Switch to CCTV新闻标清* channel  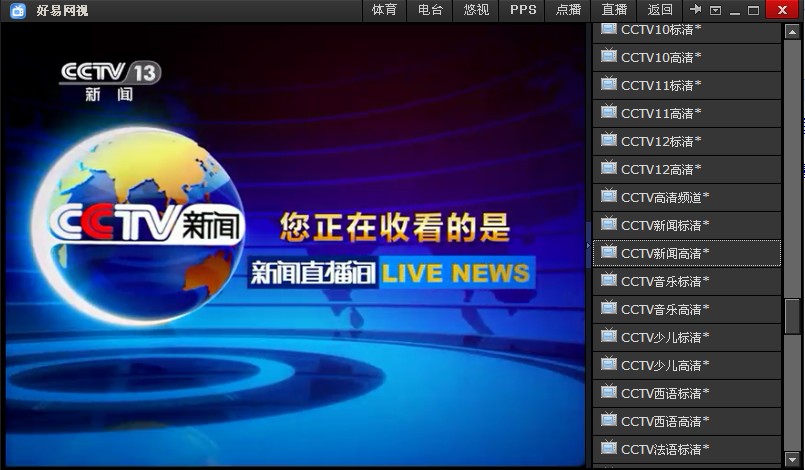[x=687, y=225]
